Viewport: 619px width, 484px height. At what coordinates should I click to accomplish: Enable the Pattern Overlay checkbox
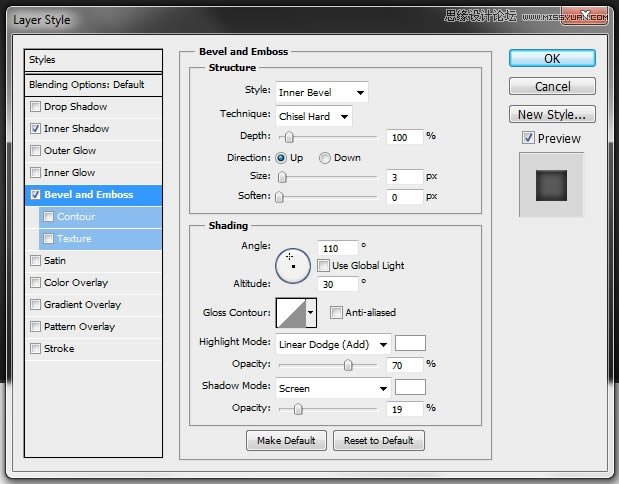(36, 326)
